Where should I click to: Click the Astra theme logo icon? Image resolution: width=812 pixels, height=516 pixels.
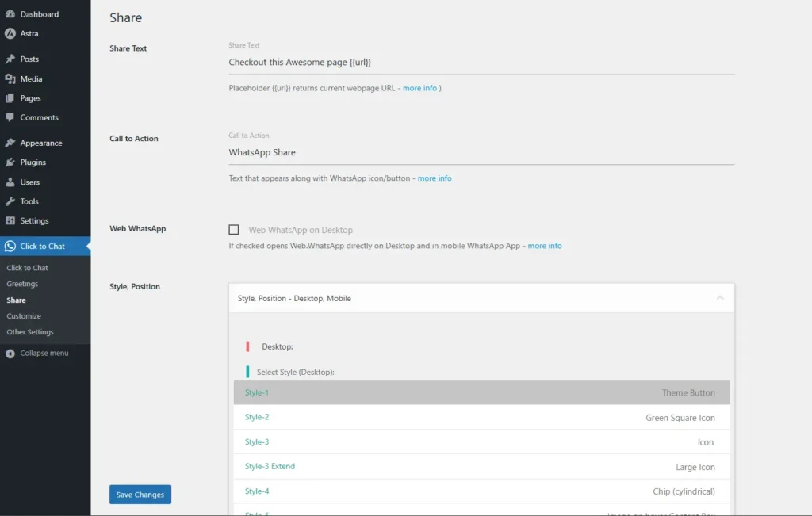tap(10, 34)
